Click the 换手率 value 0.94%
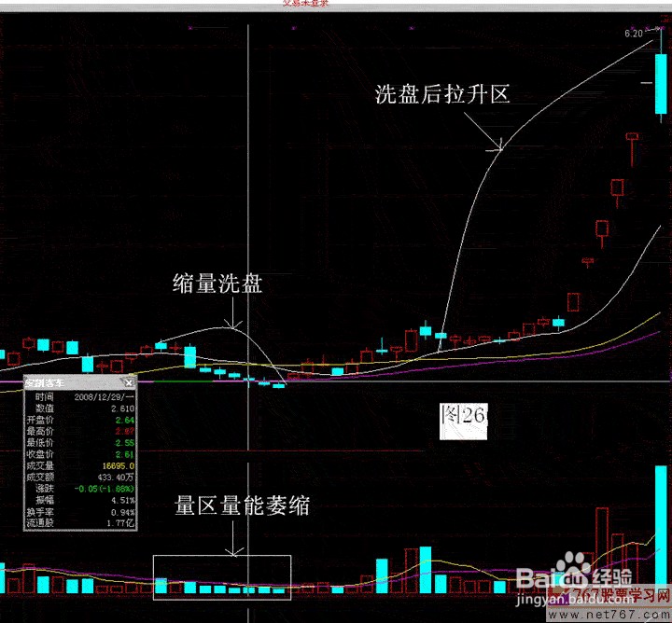 point(123,512)
